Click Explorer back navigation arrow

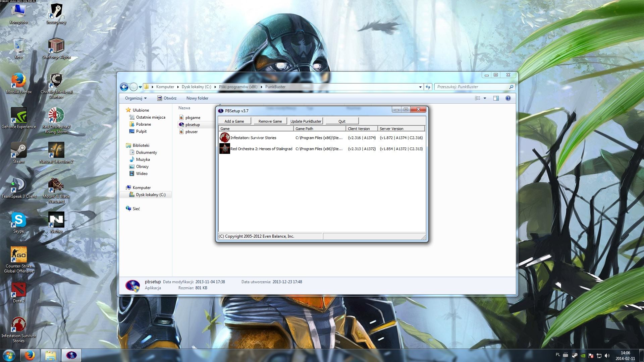(x=124, y=87)
